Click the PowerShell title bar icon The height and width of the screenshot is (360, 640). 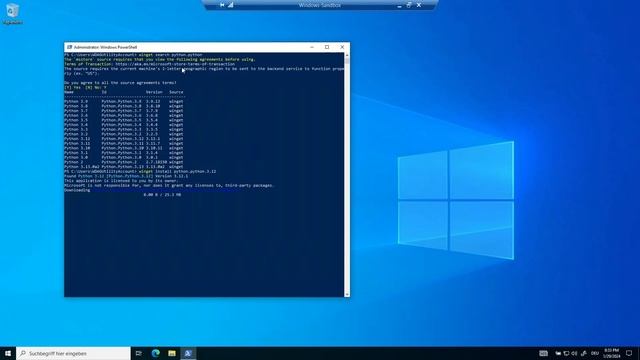click(x=69, y=47)
